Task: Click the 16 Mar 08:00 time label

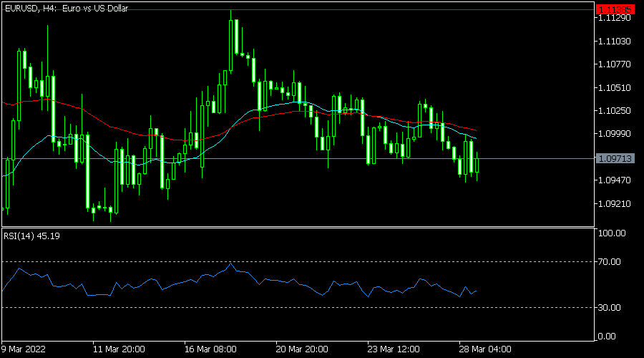Action: [210, 349]
